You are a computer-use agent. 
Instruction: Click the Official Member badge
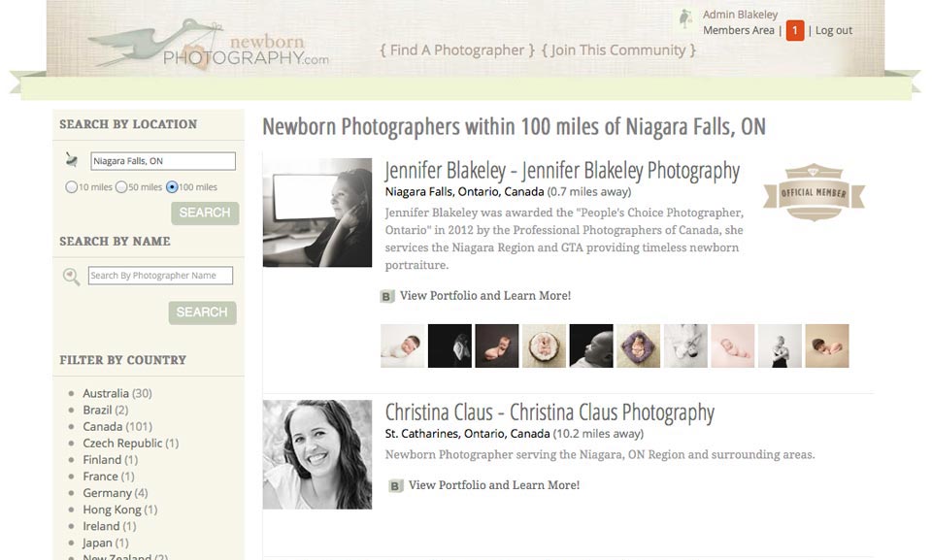(814, 192)
